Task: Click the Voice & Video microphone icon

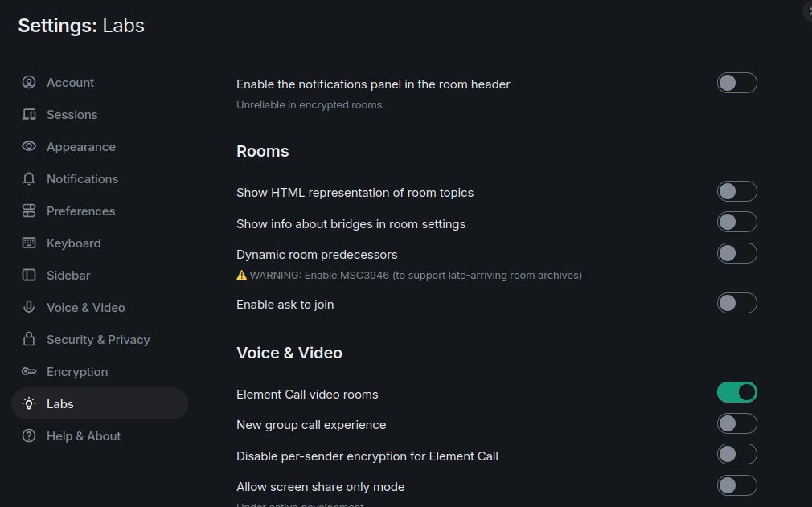Action: 29,308
